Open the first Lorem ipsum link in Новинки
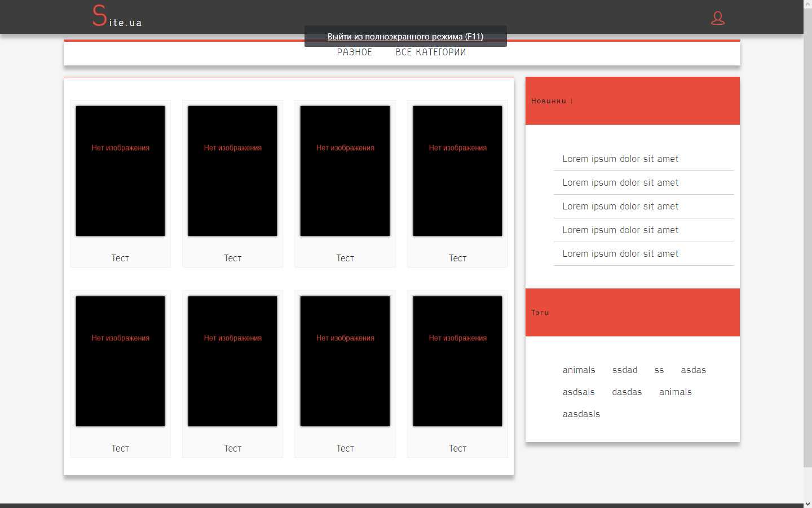The height and width of the screenshot is (508, 812). 620,159
